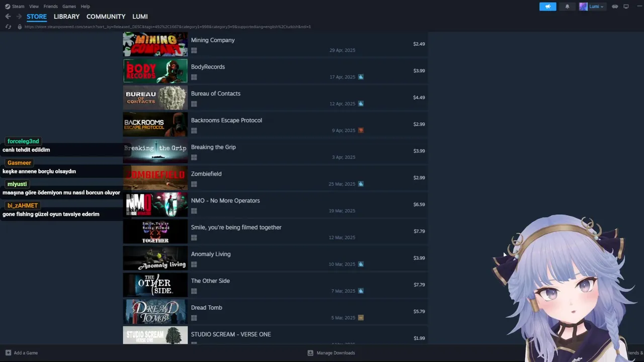The image size is (644, 362).
Task: Click the Lumi profile avatar
Action: [x=583, y=7]
